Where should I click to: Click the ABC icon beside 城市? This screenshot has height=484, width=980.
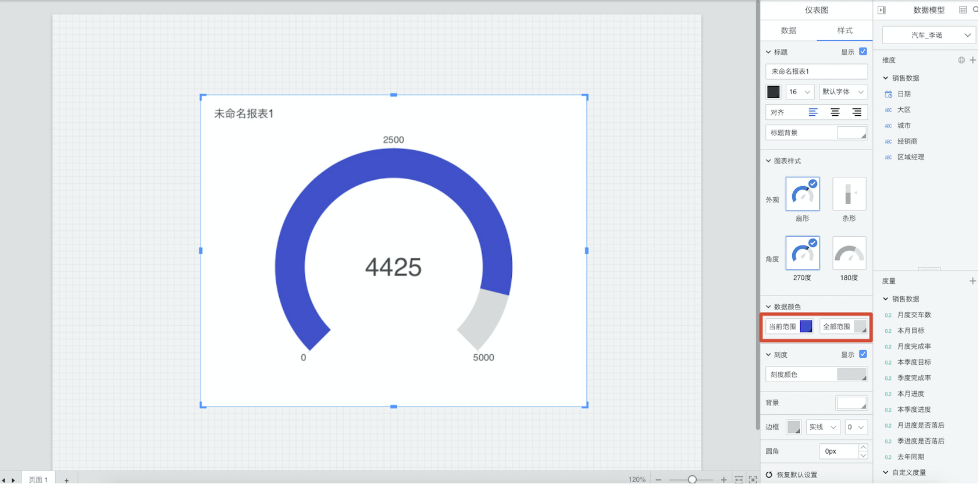tap(888, 126)
